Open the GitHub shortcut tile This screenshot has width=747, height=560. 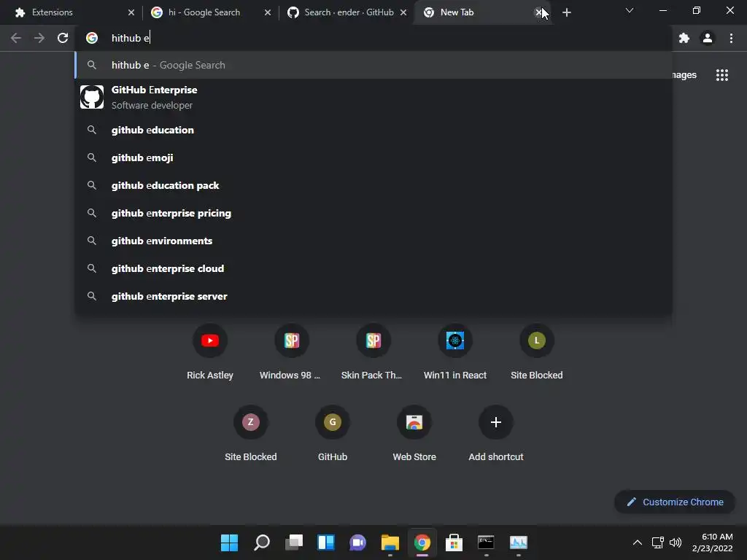point(333,433)
